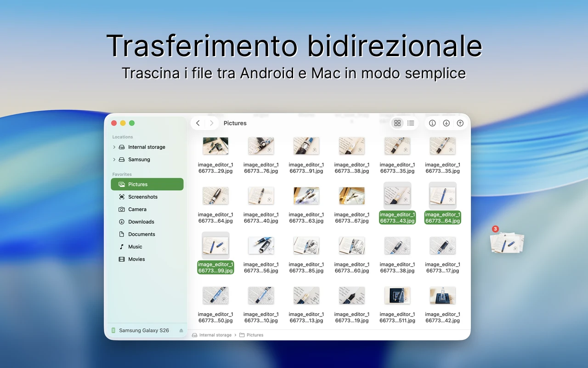Click file name 66773...63.jpg

[x=306, y=218]
